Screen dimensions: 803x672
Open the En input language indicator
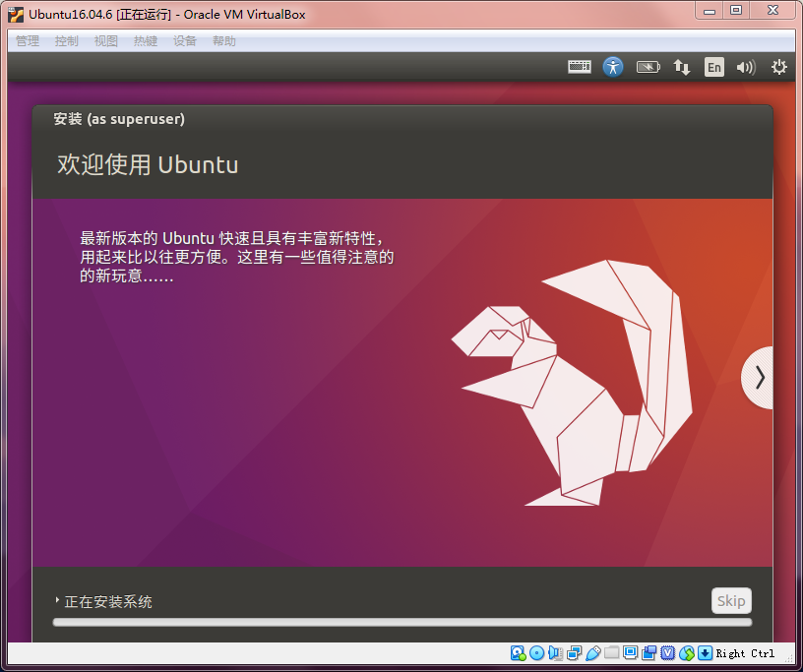pyautogui.click(x=714, y=67)
